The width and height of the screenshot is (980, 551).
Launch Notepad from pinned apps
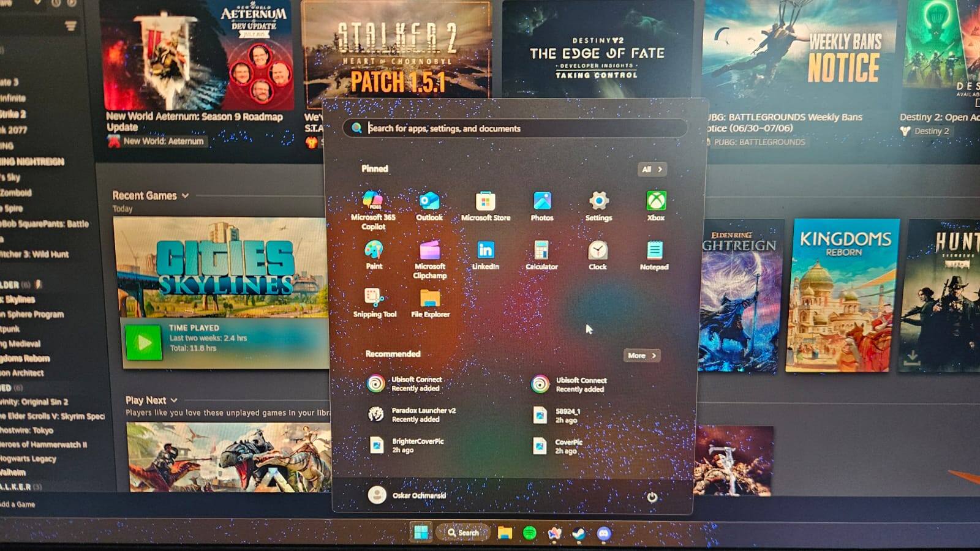(x=654, y=255)
